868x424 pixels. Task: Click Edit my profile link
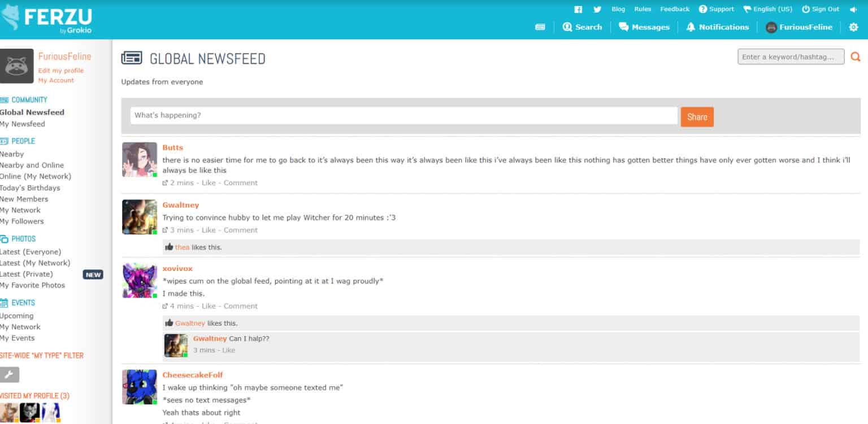point(60,71)
